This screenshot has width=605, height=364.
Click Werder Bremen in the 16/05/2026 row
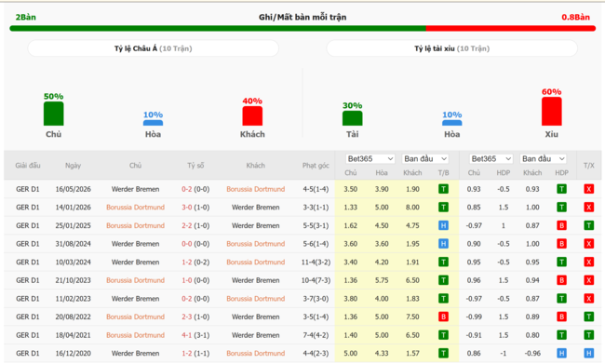[x=136, y=189]
